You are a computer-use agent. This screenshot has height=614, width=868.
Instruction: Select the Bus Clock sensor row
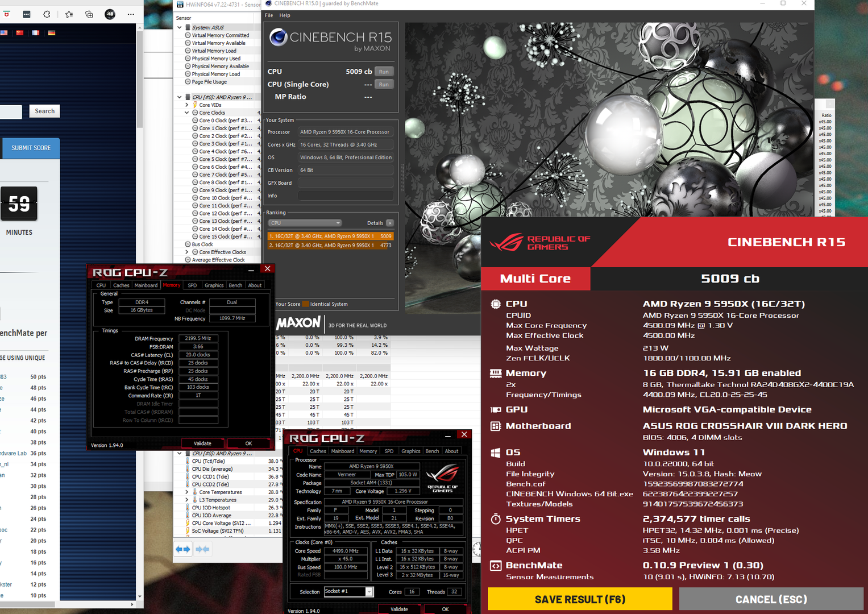click(x=202, y=244)
